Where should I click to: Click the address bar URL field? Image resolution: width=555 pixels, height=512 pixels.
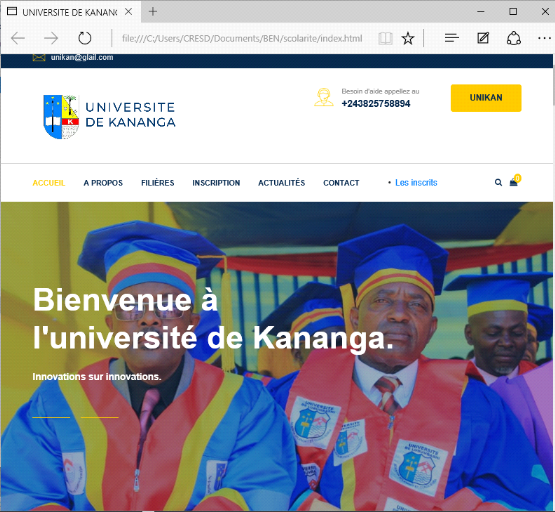tap(242, 38)
